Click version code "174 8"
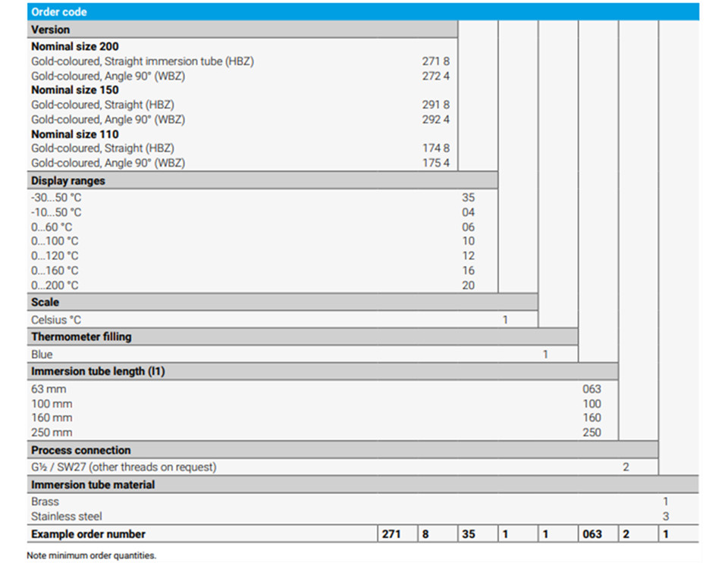Screen dimensions: 728x563 [435, 149]
